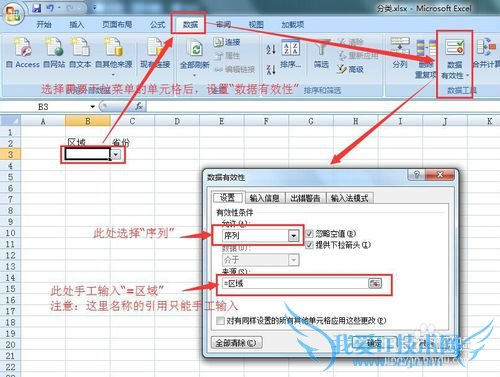
Task: Toggle Filter (筛选) funnel
Action: [x=321, y=53]
